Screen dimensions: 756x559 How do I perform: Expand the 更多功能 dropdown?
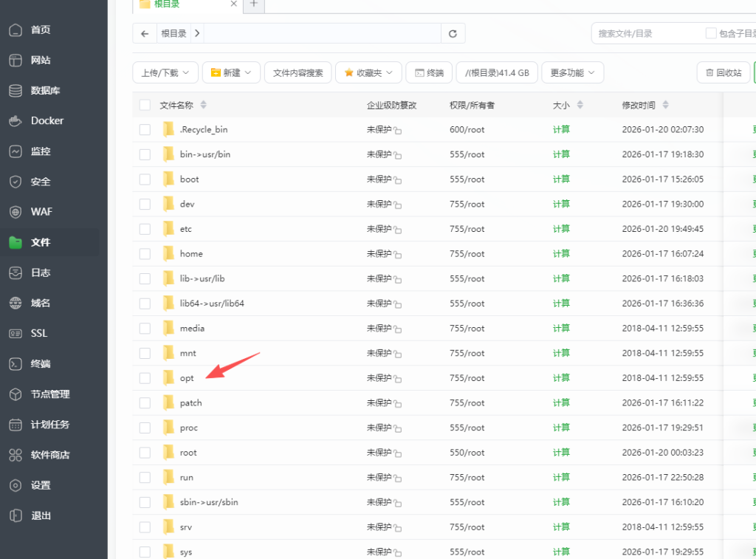572,72
